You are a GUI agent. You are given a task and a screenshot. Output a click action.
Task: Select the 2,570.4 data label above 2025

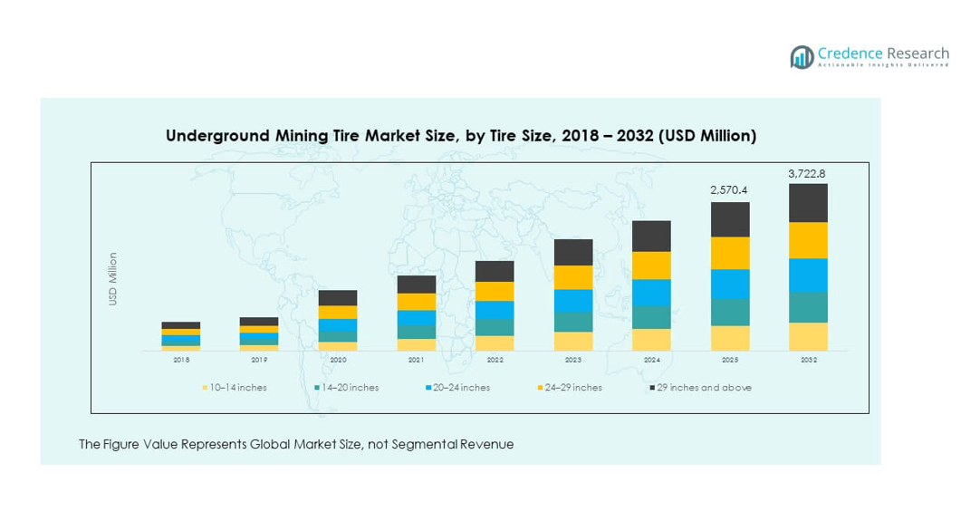(730, 190)
